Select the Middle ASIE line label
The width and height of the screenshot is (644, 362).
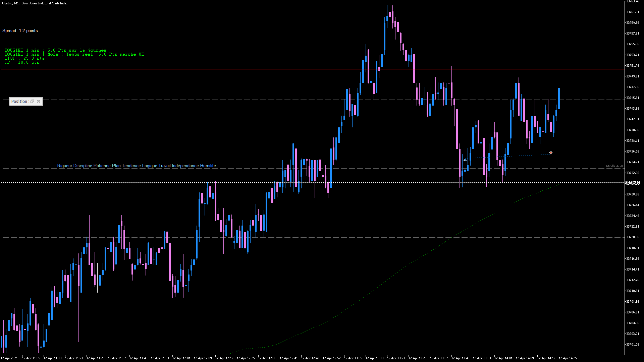(x=614, y=166)
